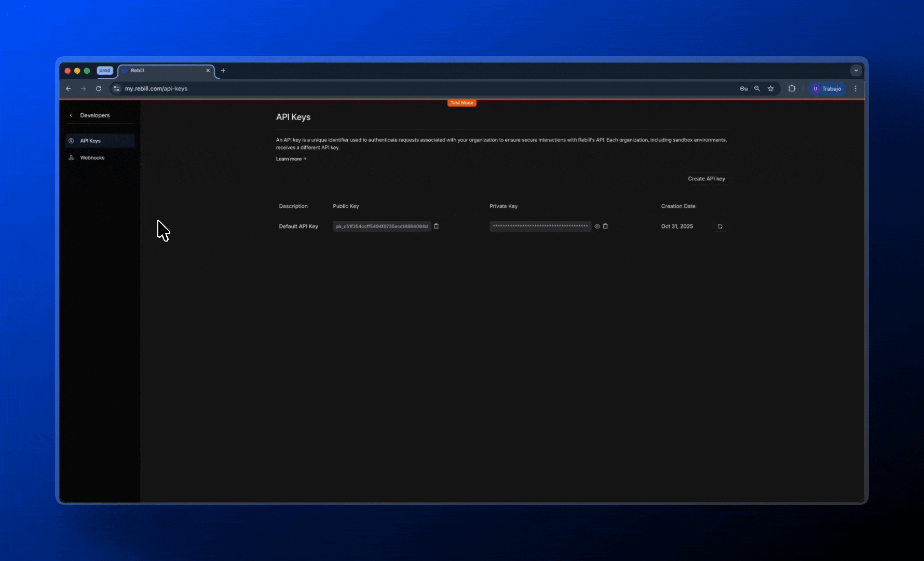The width and height of the screenshot is (924, 561).
Task: Go back from Developers section
Action: click(71, 115)
